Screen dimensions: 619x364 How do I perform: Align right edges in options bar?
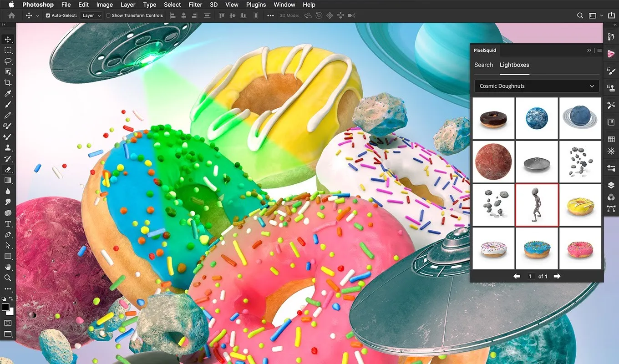click(x=195, y=15)
